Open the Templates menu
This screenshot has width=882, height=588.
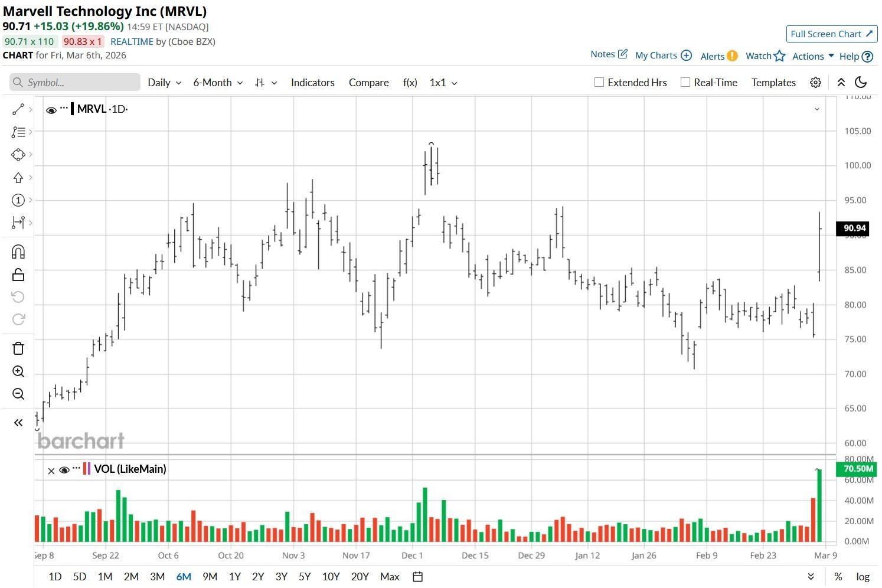click(773, 83)
